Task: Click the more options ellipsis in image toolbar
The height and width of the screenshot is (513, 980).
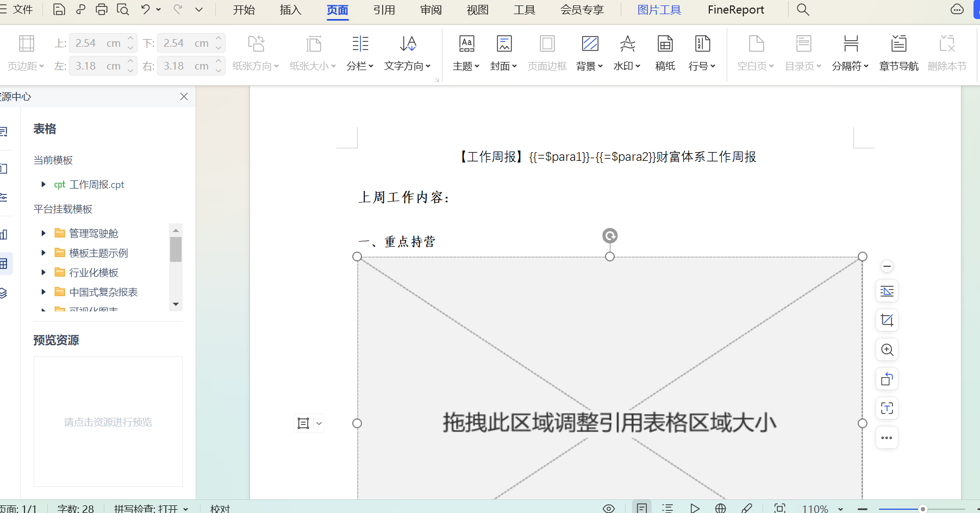Action: tap(887, 437)
